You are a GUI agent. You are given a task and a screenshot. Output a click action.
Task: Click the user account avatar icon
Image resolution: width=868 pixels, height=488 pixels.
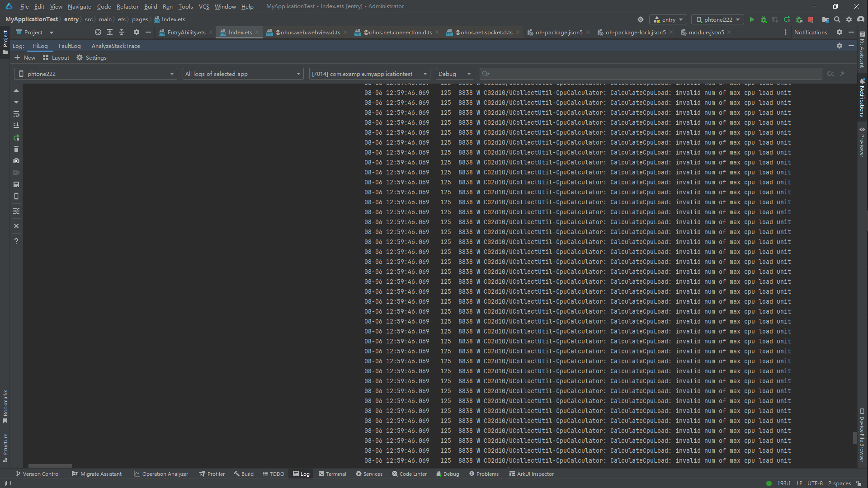tap(861, 19)
